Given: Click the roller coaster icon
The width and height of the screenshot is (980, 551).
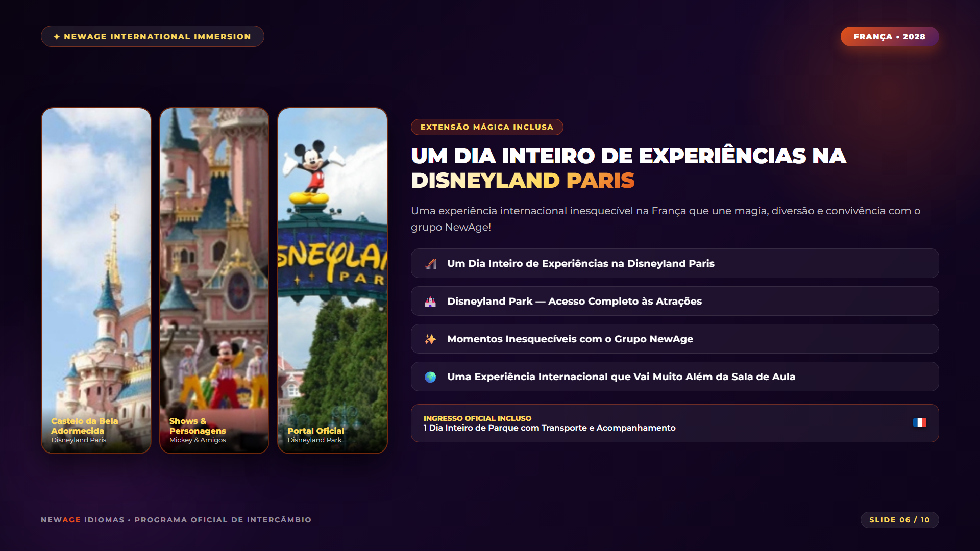Looking at the screenshot, I should [x=430, y=264].
